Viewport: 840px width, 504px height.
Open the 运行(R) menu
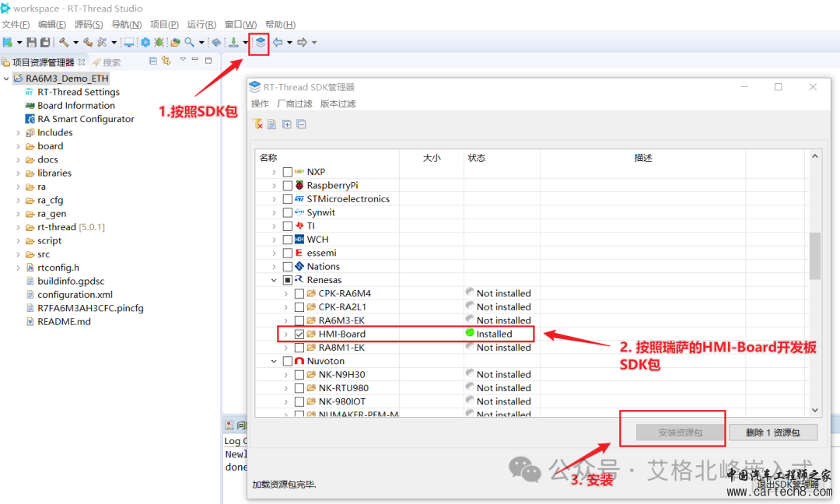coord(201,25)
